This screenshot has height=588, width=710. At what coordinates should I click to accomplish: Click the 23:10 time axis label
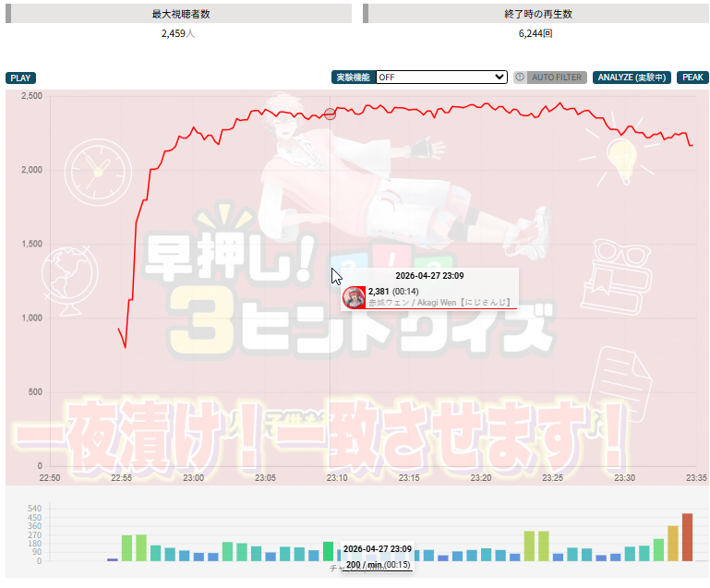(x=337, y=477)
